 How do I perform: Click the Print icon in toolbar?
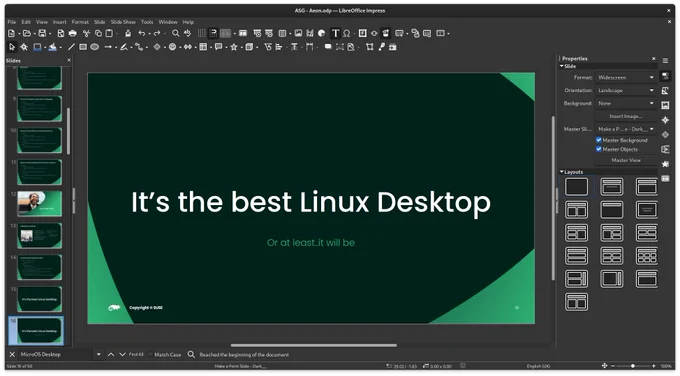pos(73,33)
